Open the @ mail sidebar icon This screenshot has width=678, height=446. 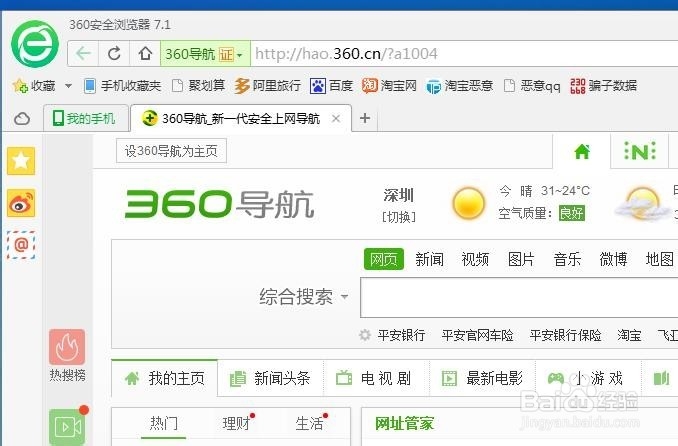[x=21, y=245]
